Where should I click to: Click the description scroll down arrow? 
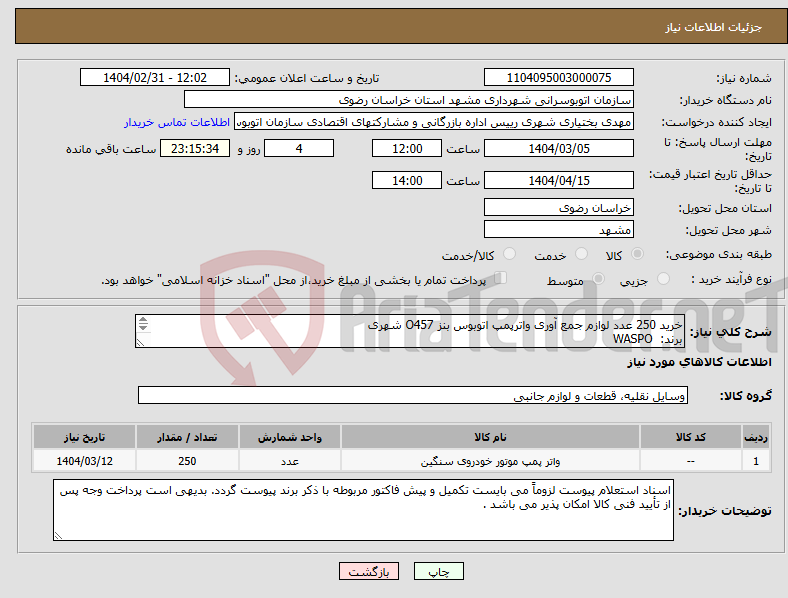pos(143,328)
